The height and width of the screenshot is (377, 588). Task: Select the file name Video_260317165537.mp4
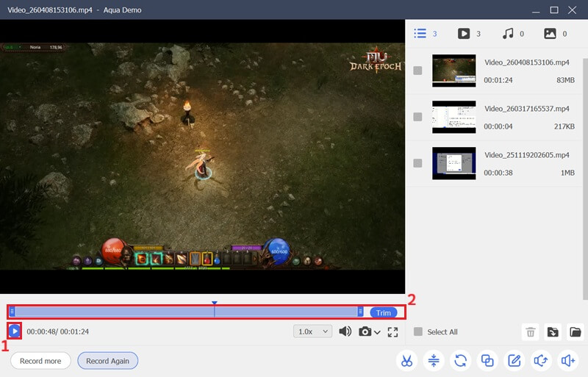click(526, 109)
